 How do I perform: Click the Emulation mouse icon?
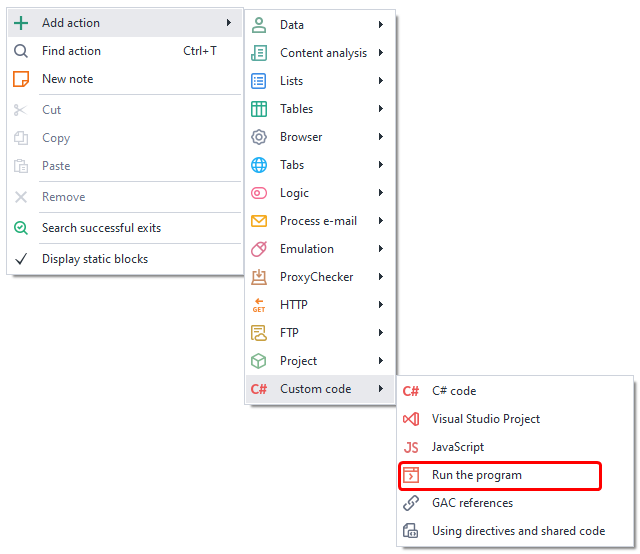click(x=259, y=249)
